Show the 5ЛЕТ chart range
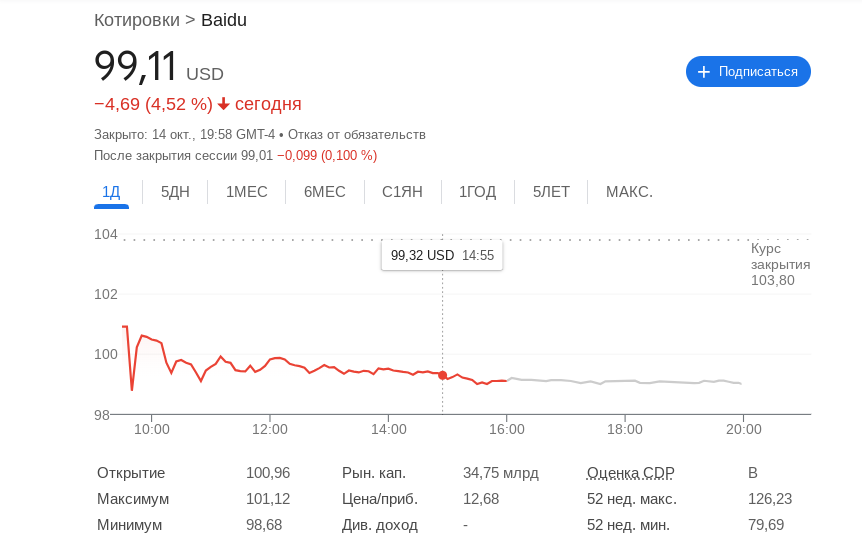The height and width of the screenshot is (554, 862). [551, 192]
